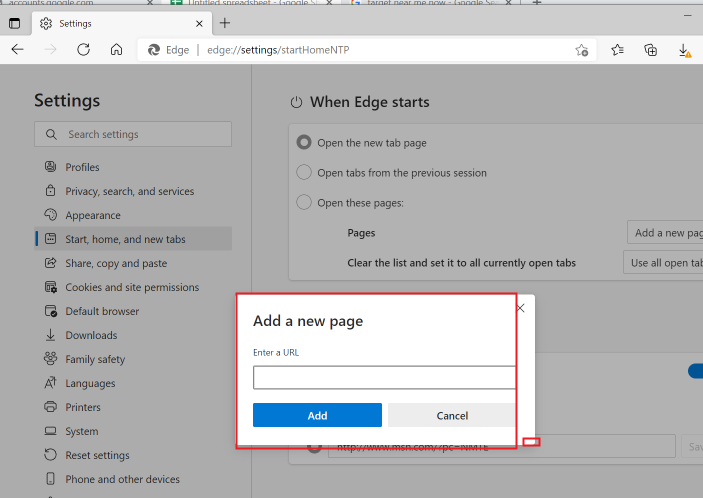Image resolution: width=703 pixels, height=498 pixels.
Task: Click the back arrow navigation icon
Action: 18,49
